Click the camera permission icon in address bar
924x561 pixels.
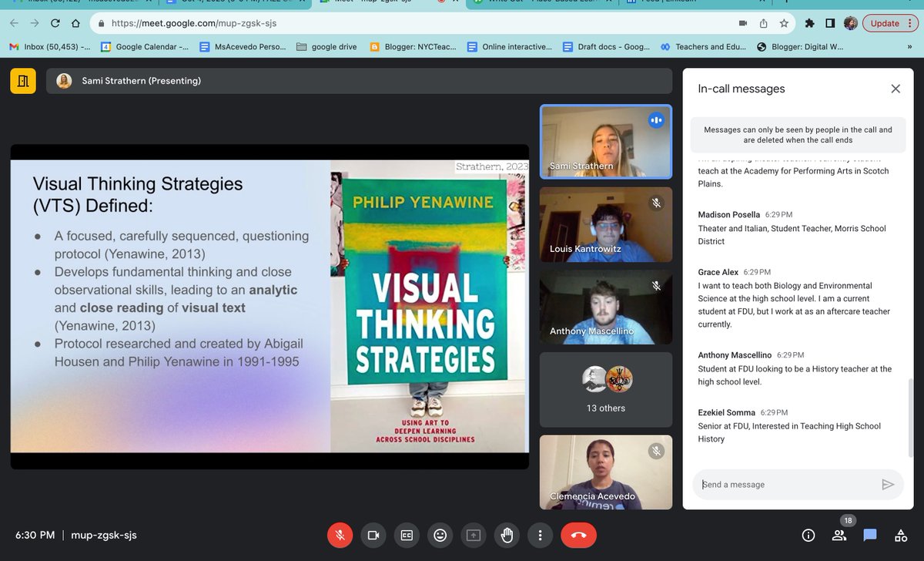pyautogui.click(x=743, y=23)
